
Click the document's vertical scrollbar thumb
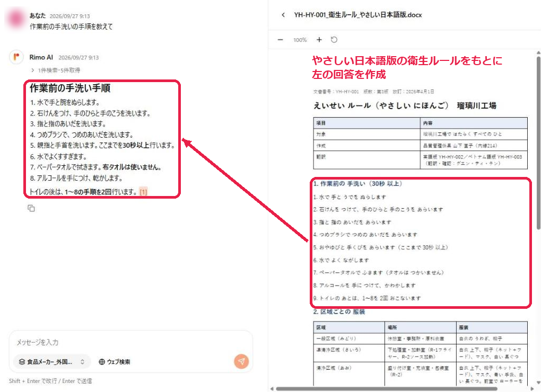538,142
